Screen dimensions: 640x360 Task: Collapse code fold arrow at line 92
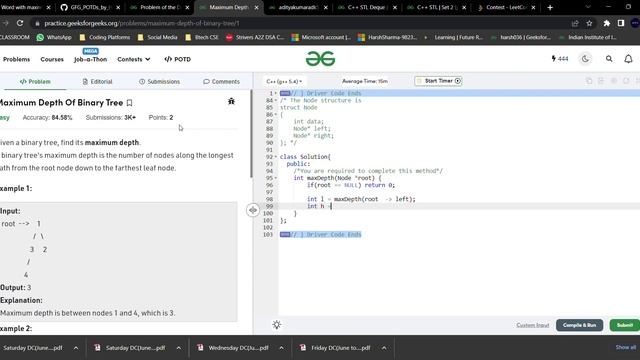pos(276,157)
